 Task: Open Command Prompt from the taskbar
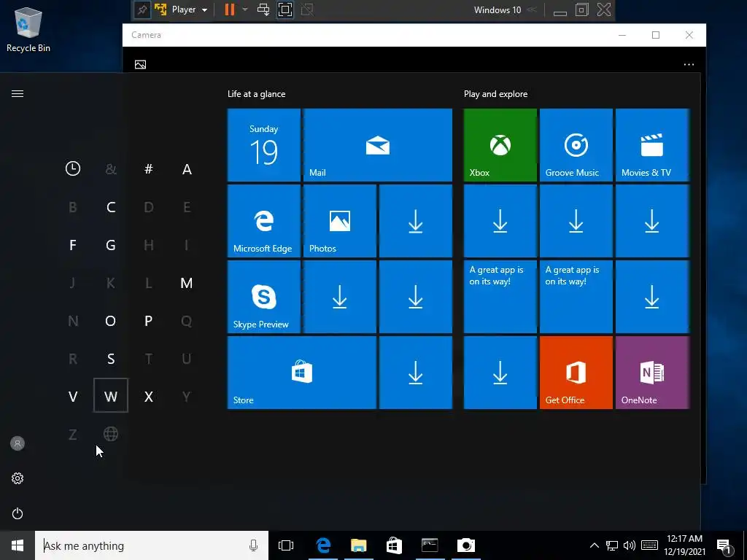pos(430,545)
